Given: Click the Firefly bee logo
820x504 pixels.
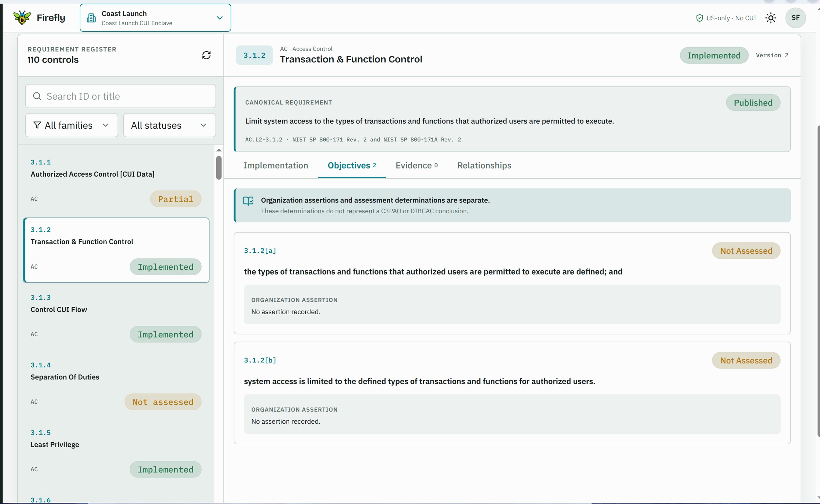Looking at the screenshot, I should click(x=22, y=18).
